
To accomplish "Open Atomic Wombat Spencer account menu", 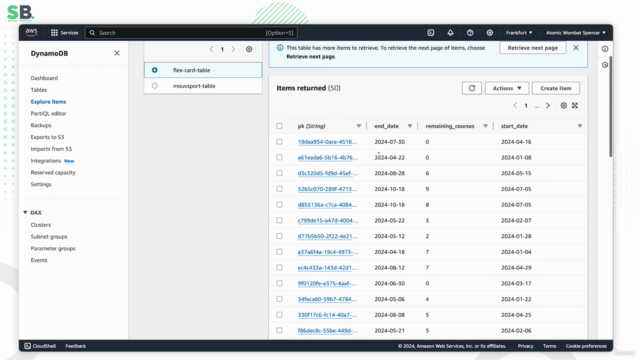I will [x=576, y=33].
